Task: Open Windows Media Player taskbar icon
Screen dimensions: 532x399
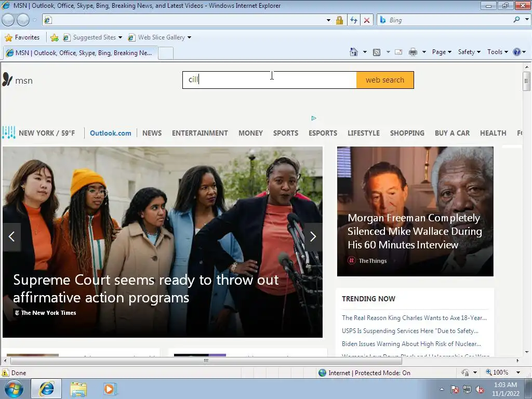Action: 110,389
